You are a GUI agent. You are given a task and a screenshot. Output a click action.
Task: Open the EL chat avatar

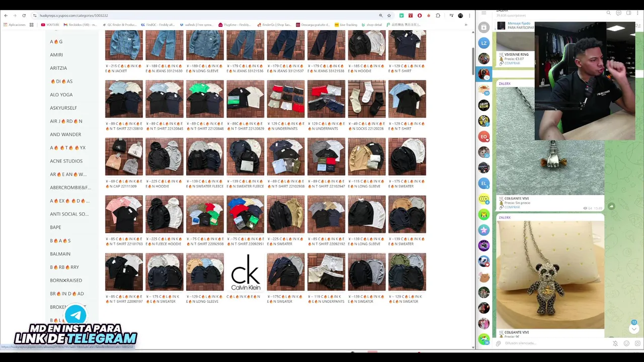tap(484, 183)
